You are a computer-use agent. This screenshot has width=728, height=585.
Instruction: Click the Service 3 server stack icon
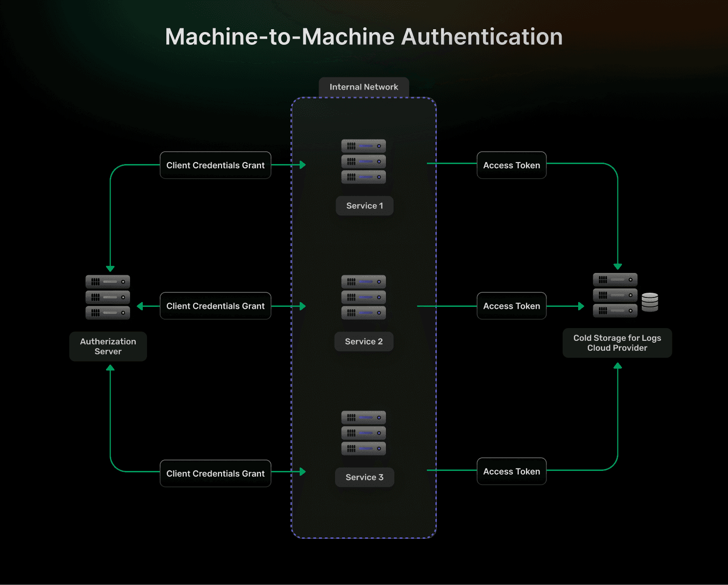[x=363, y=433]
